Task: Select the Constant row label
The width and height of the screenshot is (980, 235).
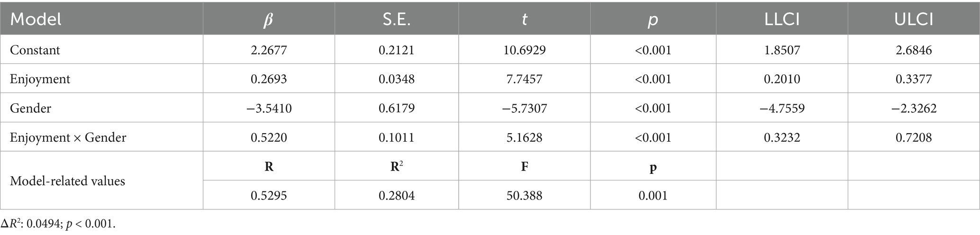Action: [35, 50]
